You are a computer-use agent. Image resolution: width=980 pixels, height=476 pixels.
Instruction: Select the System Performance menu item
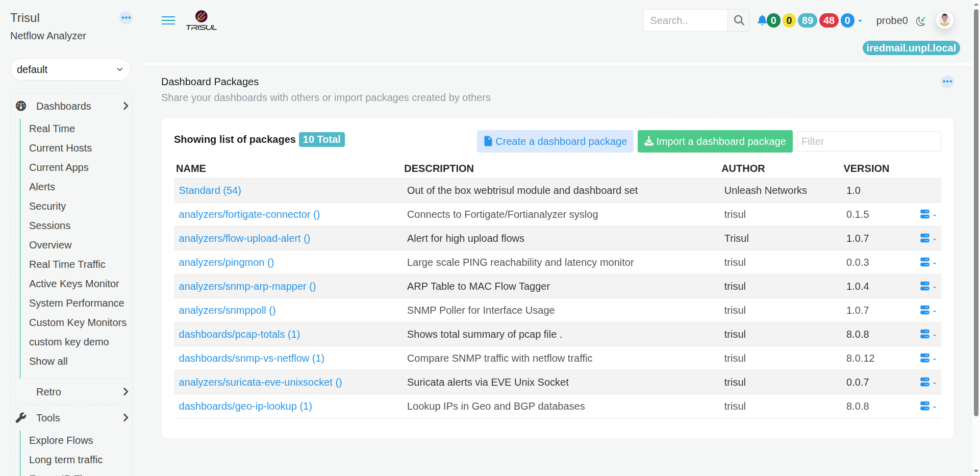(x=77, y=303)
